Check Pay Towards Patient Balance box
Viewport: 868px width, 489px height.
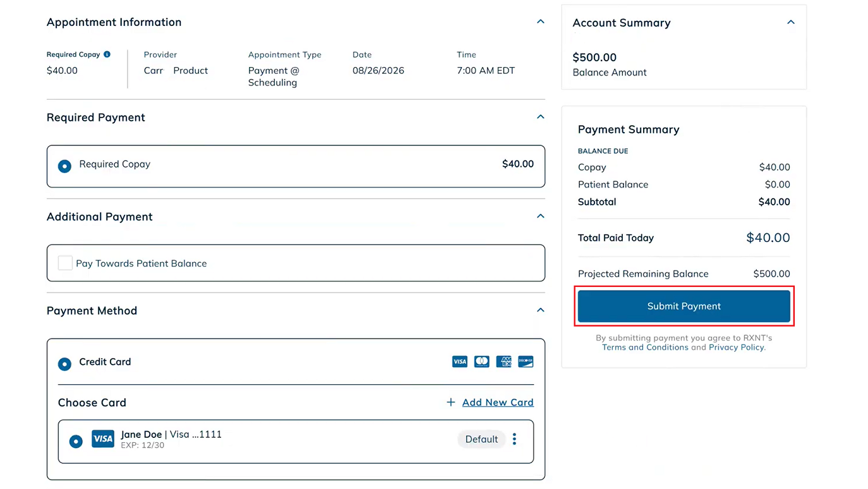coord(65,263)
